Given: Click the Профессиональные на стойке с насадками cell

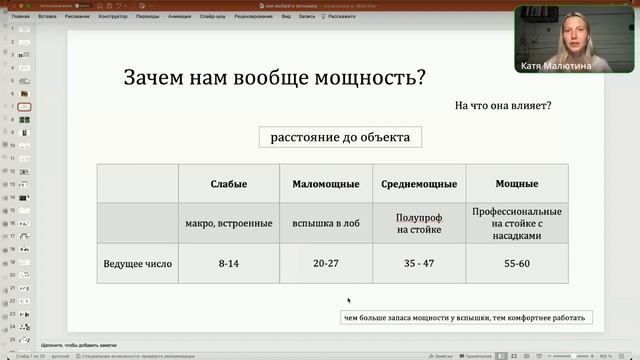Looking at the screenshot, I should coord(517,223).
